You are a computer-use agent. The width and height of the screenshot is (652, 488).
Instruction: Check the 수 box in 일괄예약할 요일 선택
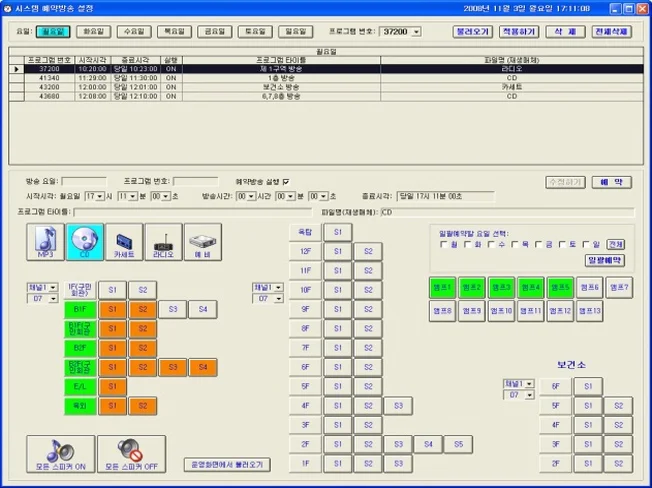491,244
